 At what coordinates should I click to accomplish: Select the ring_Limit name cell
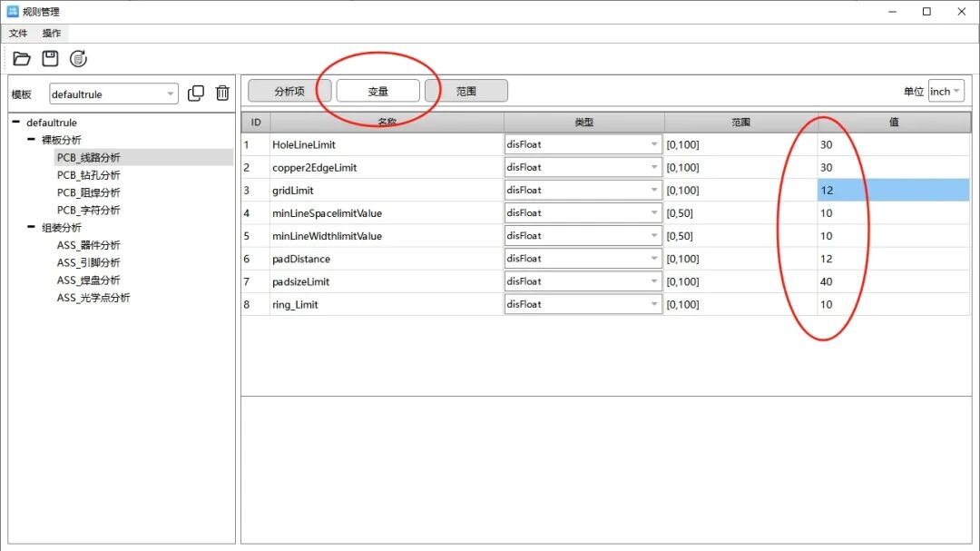tap(387, 304)
